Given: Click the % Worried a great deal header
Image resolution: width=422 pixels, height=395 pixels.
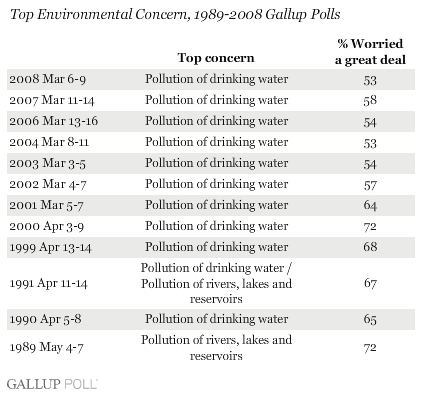Looking at the screenshot, I should coord(370,52).
